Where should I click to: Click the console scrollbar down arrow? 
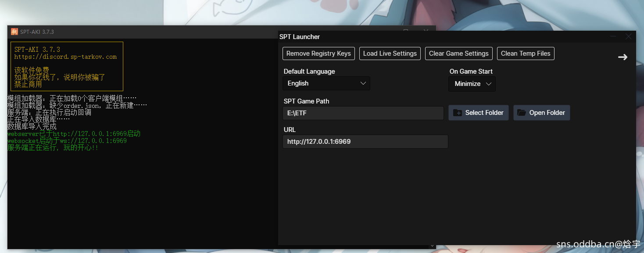point(433,246)
